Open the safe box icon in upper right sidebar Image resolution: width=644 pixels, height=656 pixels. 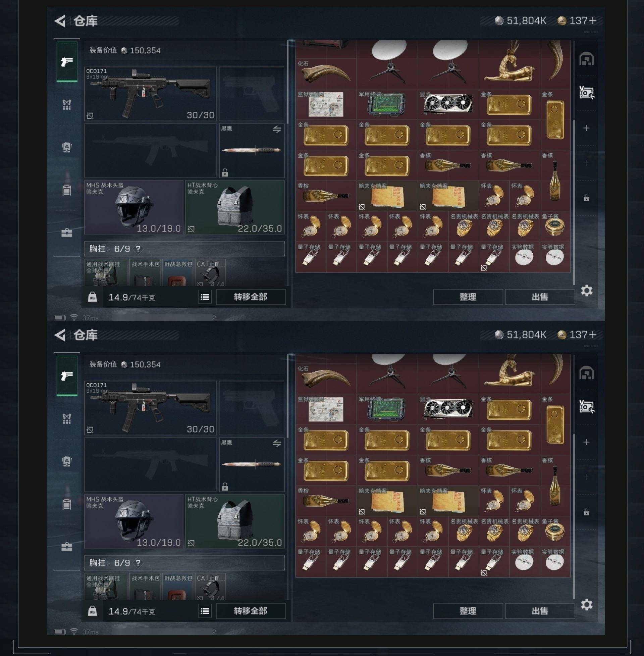coord(587,93)
